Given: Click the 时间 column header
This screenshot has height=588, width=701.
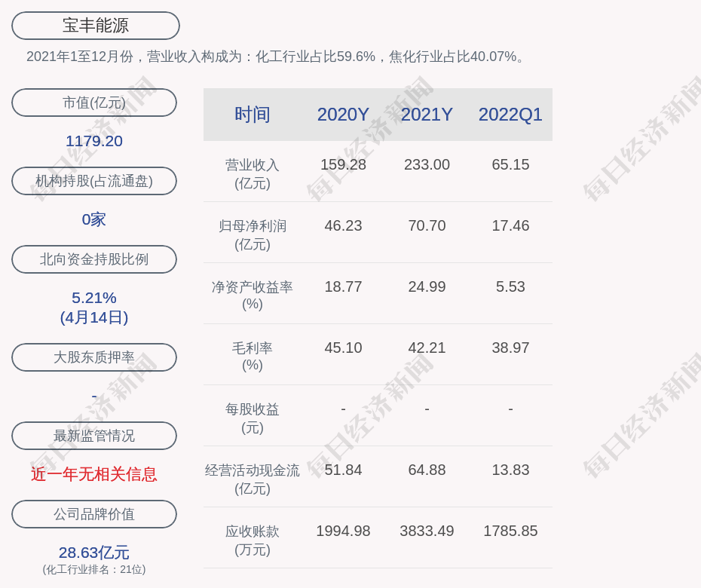Looking at the screenshot, I should pyautogui.click(x=253, y=115).
